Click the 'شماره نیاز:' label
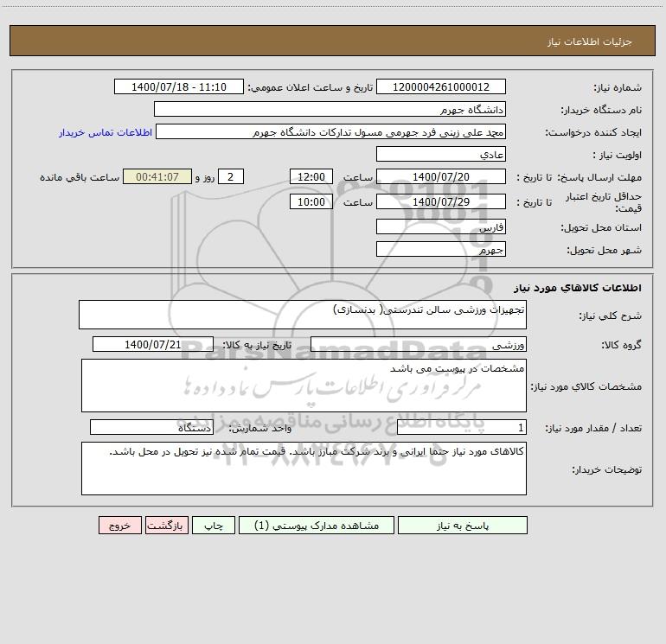This screenshot has width=666, height=644. (618, 87)
